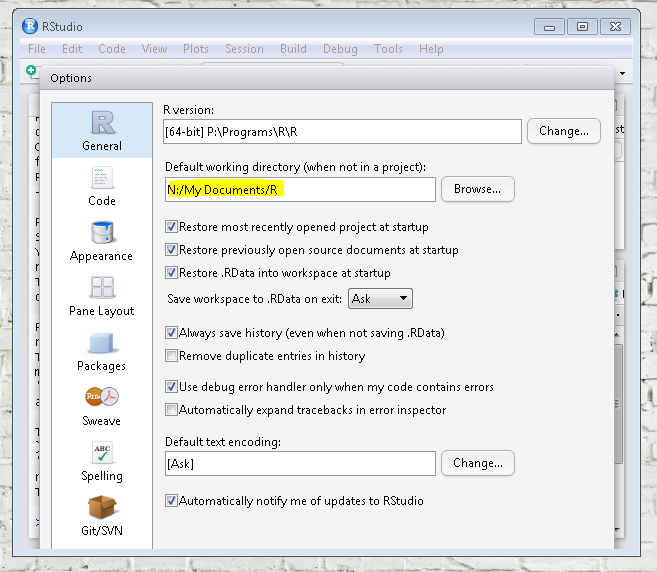Maximize the RStudio window
Image resolution: width=657 pixels, height=572 pixels.
[582, 27]
